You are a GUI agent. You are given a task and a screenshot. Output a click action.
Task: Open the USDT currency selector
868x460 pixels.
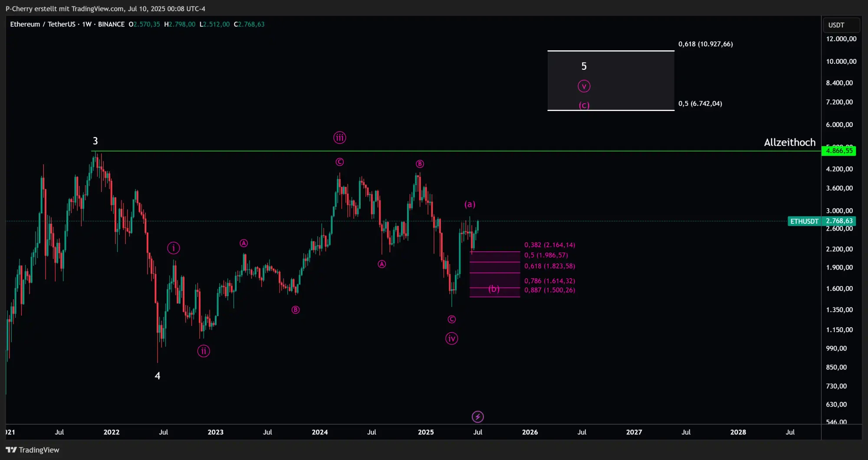tap(841, 25)
